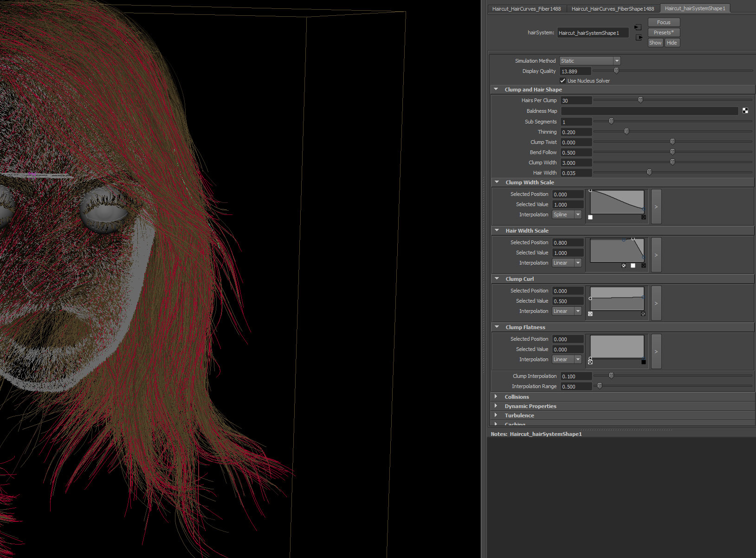Click the Focus button
Viewport: 756px width, 558px height.
[x=664, y=22]
